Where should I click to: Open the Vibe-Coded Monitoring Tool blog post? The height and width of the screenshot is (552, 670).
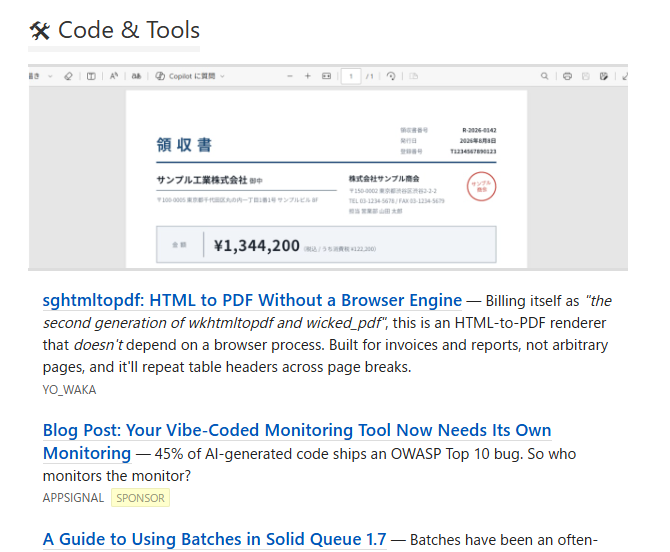pyautogui.click(x=297, y=442)
